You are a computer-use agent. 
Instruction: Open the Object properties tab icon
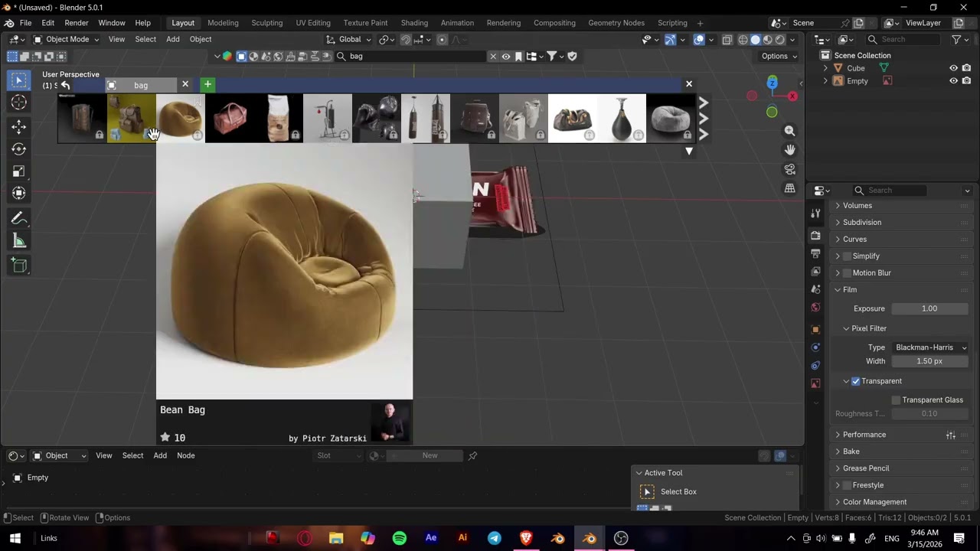[815, 329]
